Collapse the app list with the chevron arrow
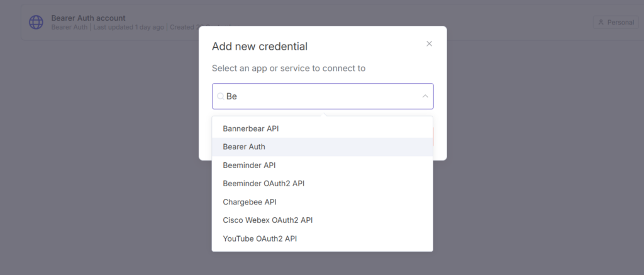This screenshot has height=275, width=644. (x=425, y=96)
